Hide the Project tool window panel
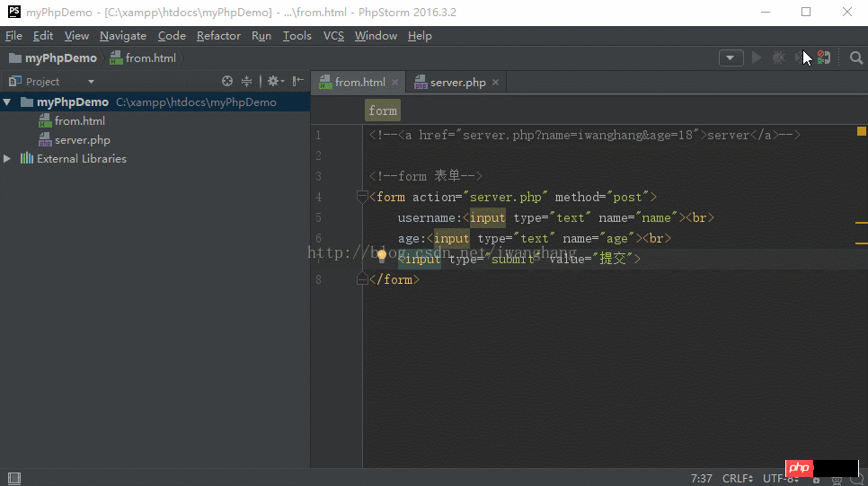 297,82
